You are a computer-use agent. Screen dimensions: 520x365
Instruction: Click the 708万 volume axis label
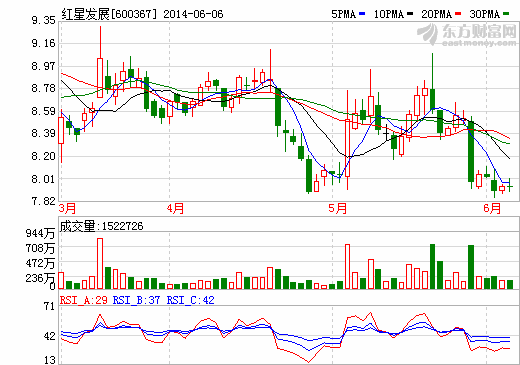coord(40,248)
